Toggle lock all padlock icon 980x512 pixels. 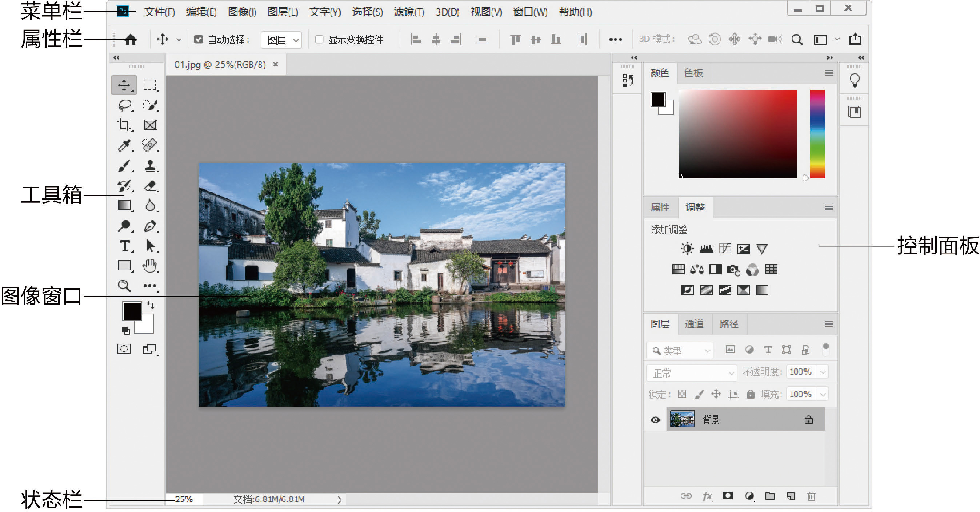[x=750, y=394]
